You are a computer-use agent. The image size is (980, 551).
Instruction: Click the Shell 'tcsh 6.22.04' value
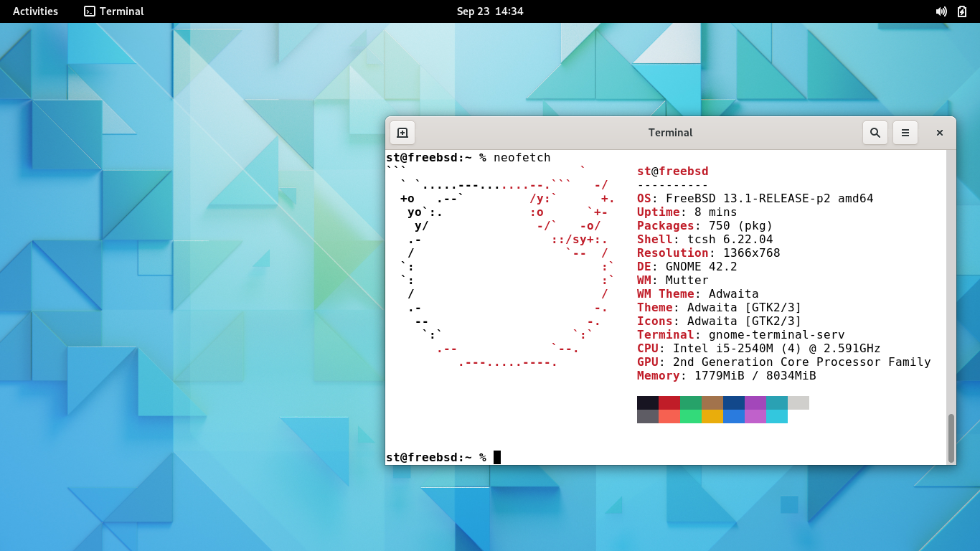click(730, 240)
